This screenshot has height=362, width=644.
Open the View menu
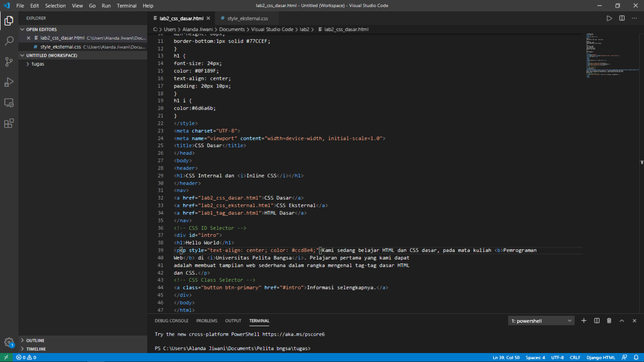(77, 6)
